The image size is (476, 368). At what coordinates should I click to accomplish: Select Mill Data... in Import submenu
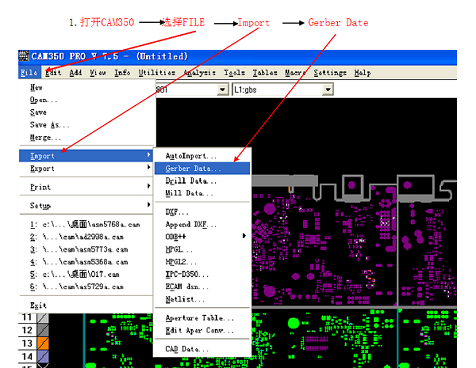(202, 193)
